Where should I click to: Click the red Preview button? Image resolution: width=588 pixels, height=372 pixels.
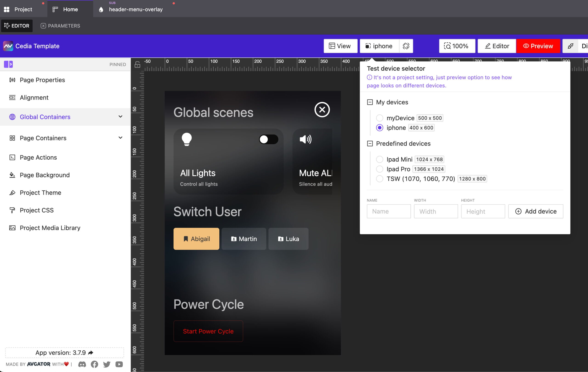(538, 46)
